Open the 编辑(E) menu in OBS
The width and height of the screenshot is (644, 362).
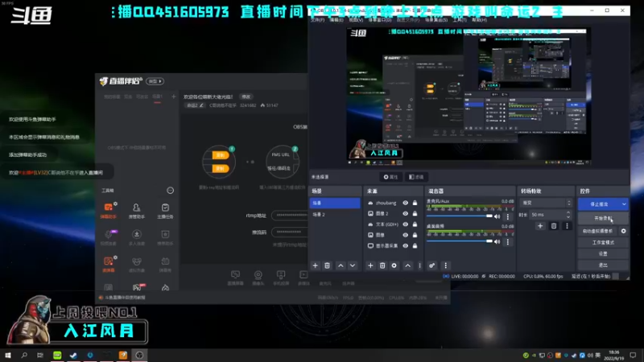pos(336,19)
